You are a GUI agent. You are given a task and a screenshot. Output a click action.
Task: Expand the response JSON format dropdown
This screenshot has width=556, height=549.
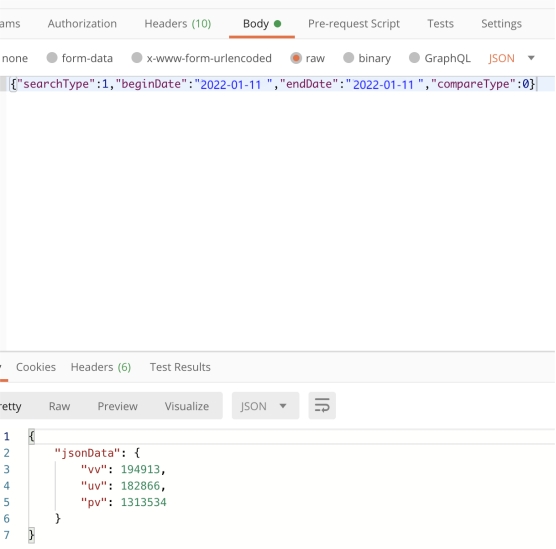(265, 406)
